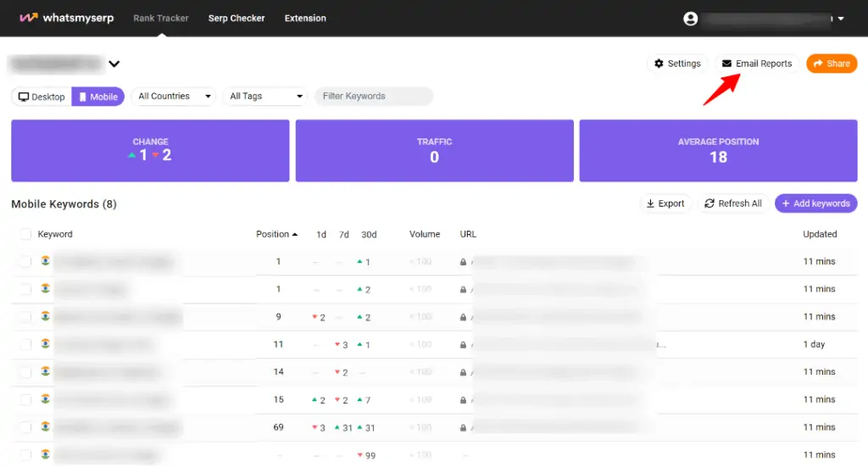Sort by the Updated column
868x468 pixels.
(820, 234)
